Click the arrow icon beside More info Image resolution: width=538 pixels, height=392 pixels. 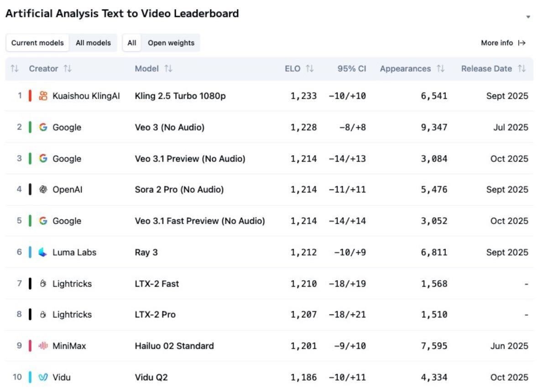point(522,43)
